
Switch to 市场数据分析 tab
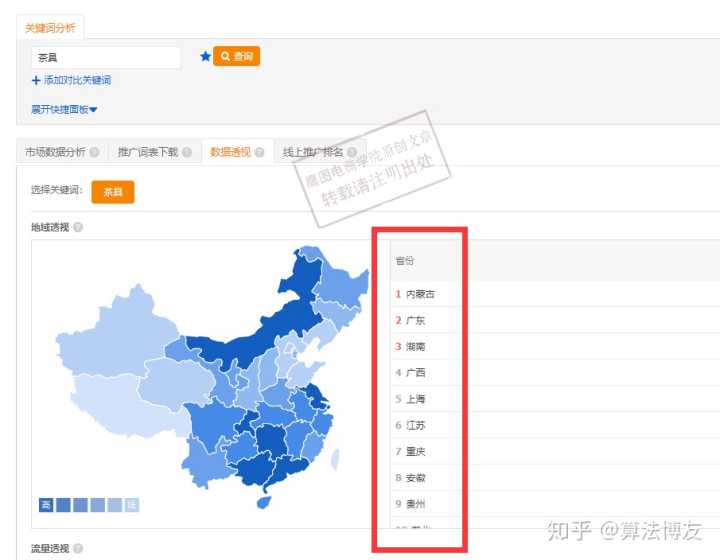point(55,152)
